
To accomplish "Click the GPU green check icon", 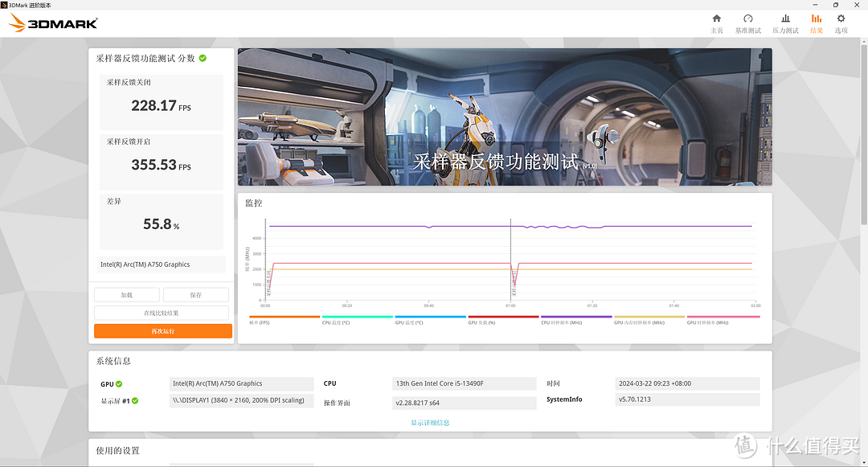I will click(x=119, y=384).
